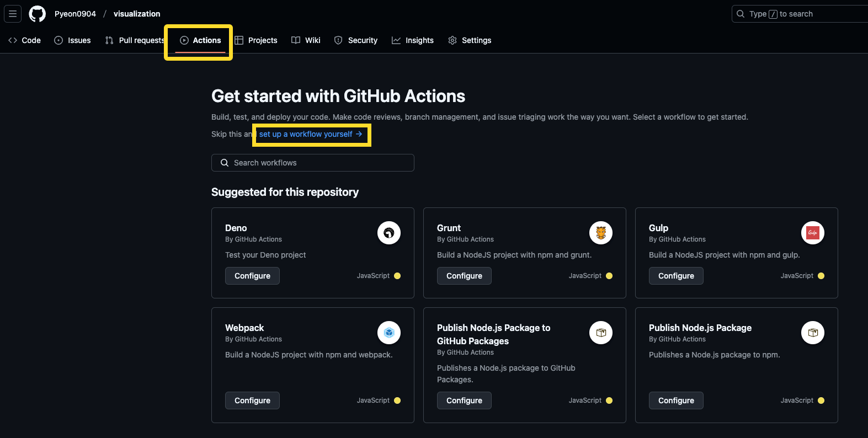Click the Gulp card title
This screenshot has width=868, height=438.
coord(658,228)
